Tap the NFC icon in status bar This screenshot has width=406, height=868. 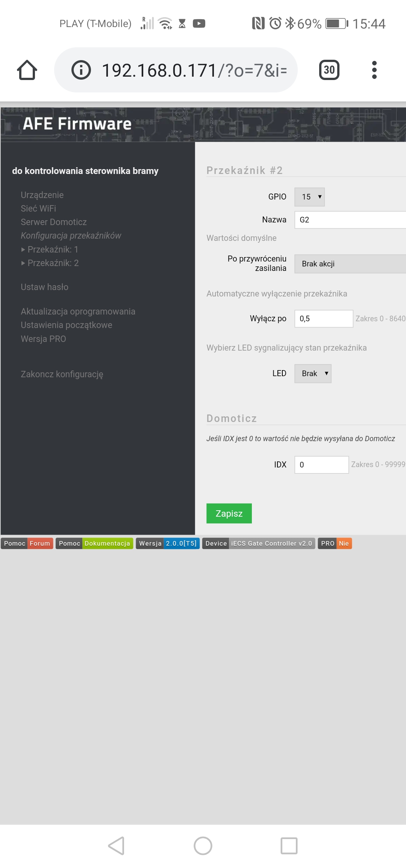[x=258, y=23]
